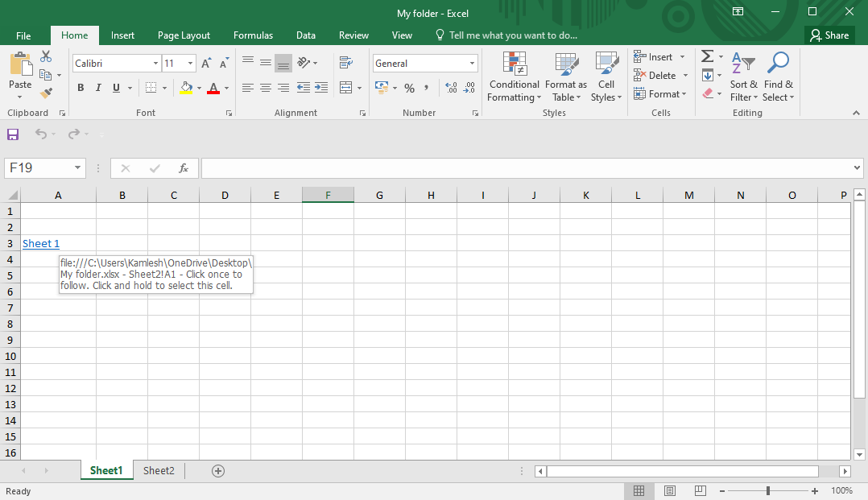Switch to the Formulas tab
This screenshot has height=500, width=868.
253,35
